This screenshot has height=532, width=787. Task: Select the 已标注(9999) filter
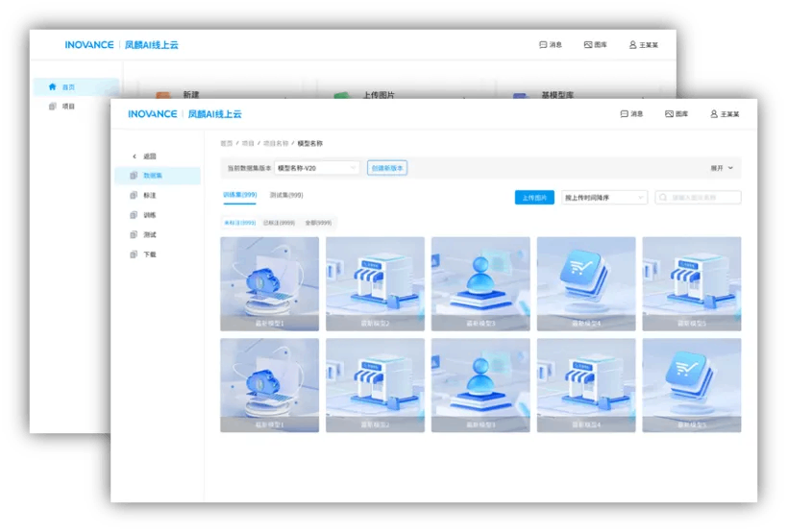click(x=279, y=222)
